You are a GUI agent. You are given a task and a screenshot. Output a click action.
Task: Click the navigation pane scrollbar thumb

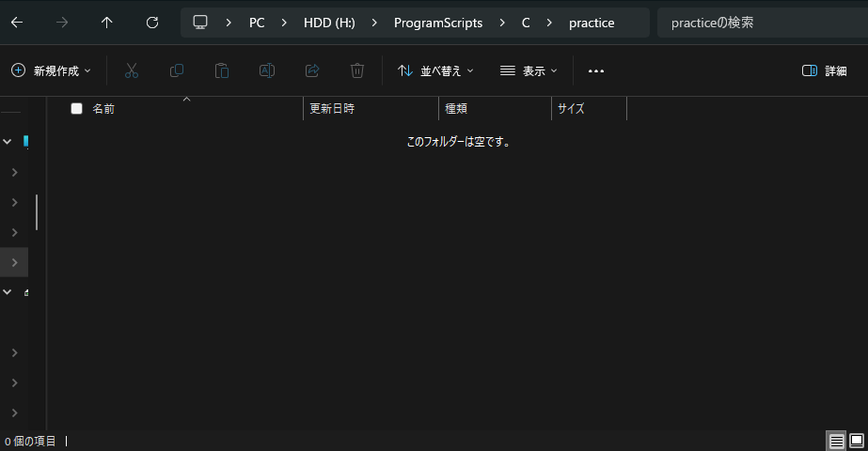click(x=37, y=212)
